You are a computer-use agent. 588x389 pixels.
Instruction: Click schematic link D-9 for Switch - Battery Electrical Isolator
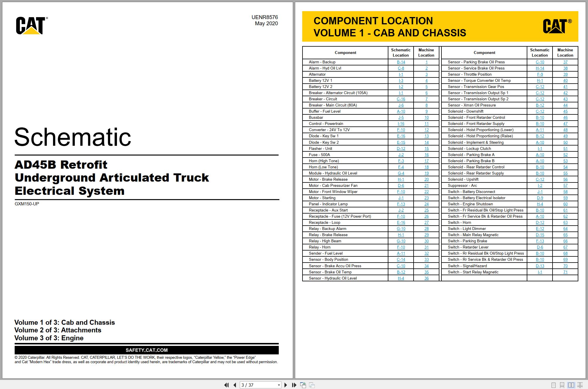point(540,198)
